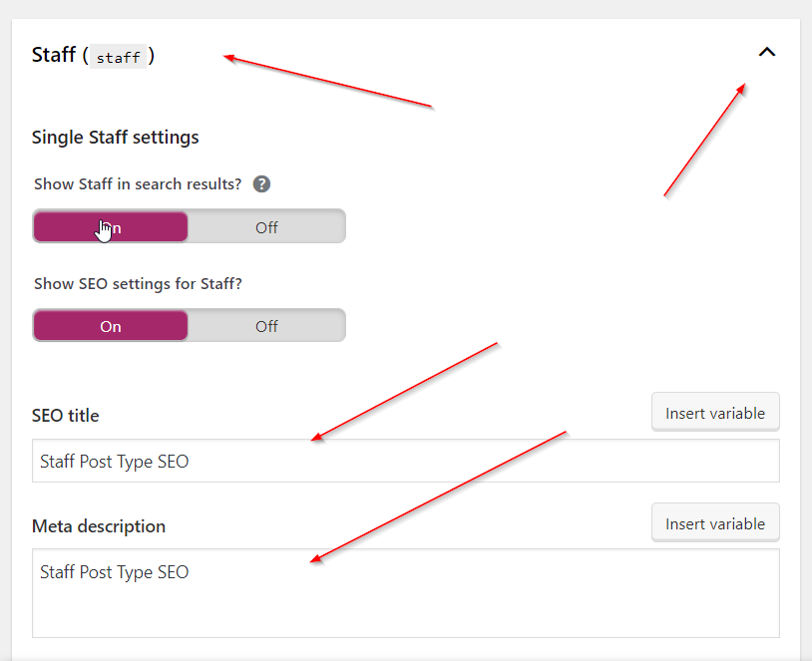The image size is (812, 661).
Task: Turn on Show Staff in search results
Action: [x=111, y=227]
